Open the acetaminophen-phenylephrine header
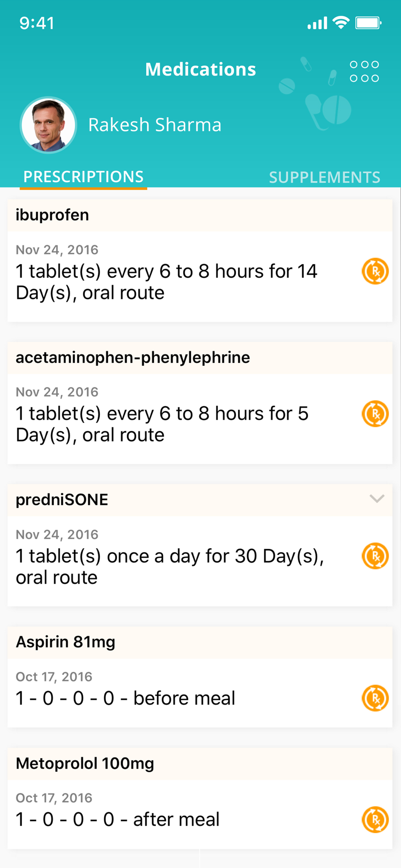Viewport: 401px width, 868px height. click(x=200, y=358)
